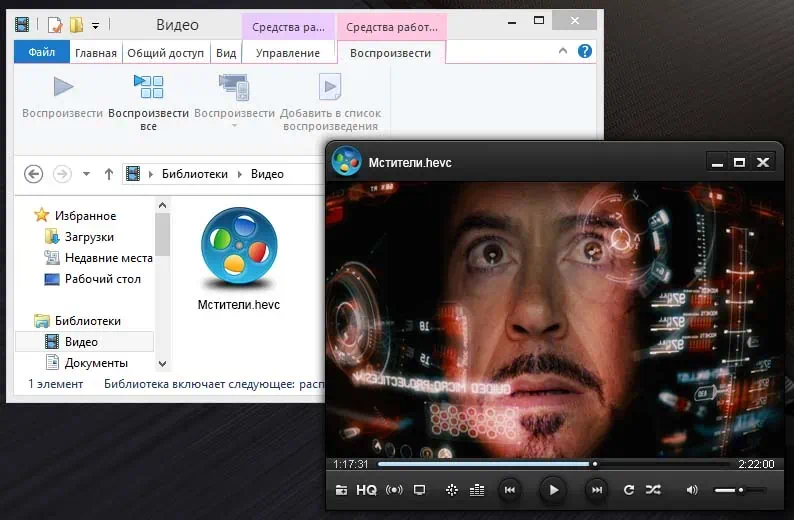Click 'Воспроизвести все' in the ribbon
The image size is (794, 520).
click(149, 101)
